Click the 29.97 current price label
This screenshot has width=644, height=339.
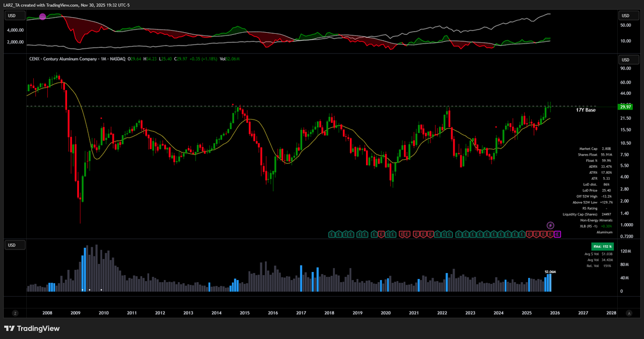click(x=625, y=107)
